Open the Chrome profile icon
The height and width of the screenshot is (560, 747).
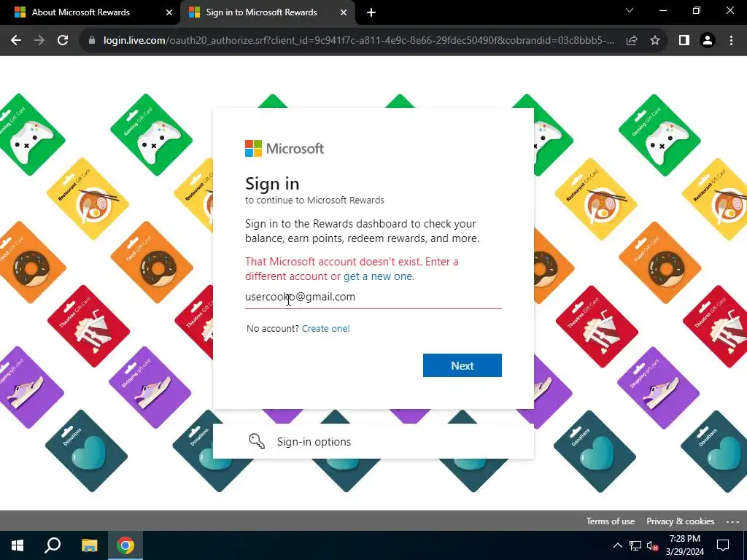tap(708, 41)
